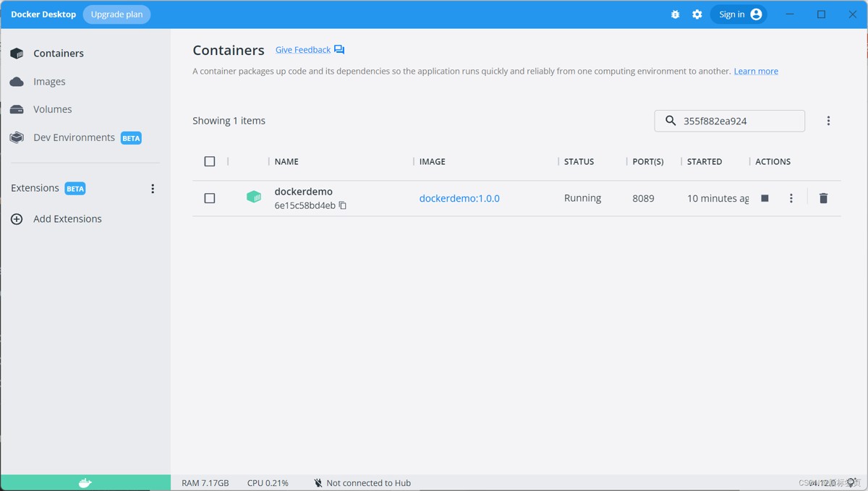
Task: Close the Docker Desktop window
Action: [x=852, y=14]
